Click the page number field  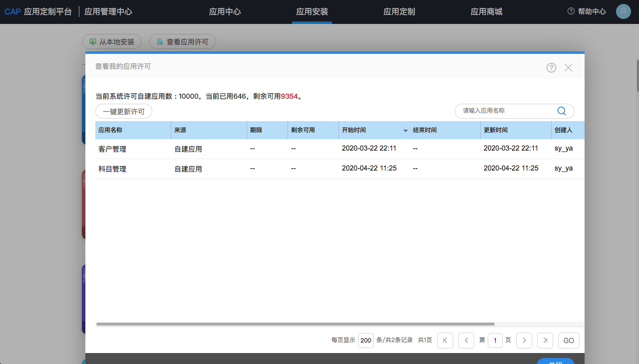pyautogui.click(x=495, y=340)
